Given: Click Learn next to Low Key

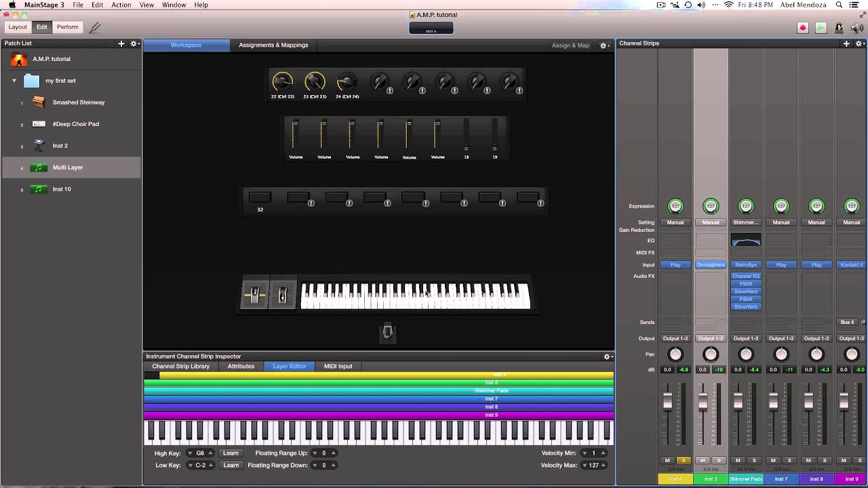Looking at the screenshot, I should [231, 466].
